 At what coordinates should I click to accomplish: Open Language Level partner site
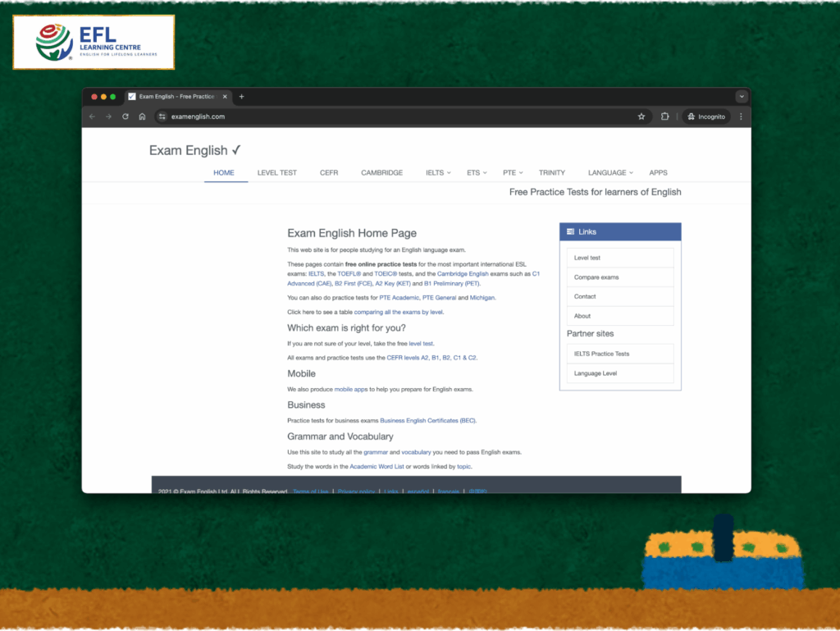pyautogui.click(x=620, y=373)
